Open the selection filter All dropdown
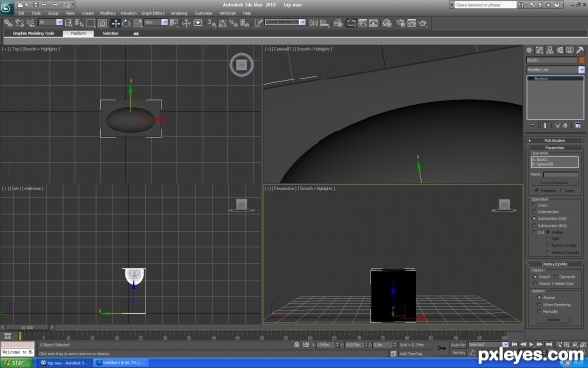588x368 pixels. coord(59,23)
